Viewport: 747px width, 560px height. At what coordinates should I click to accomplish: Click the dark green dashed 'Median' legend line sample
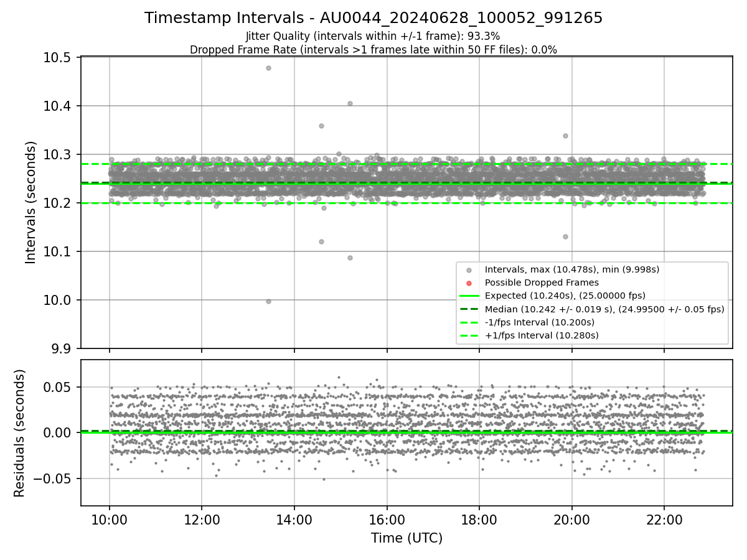click(469, 309)
